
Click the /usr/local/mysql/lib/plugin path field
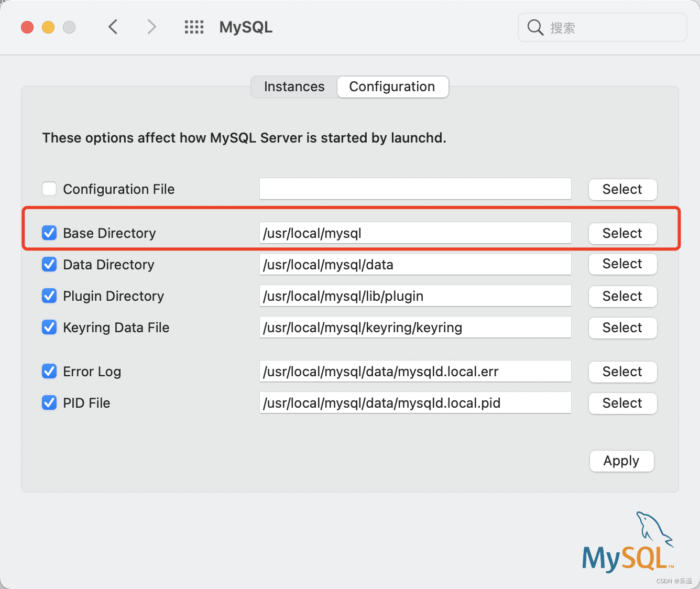click(x=415, y=296)
